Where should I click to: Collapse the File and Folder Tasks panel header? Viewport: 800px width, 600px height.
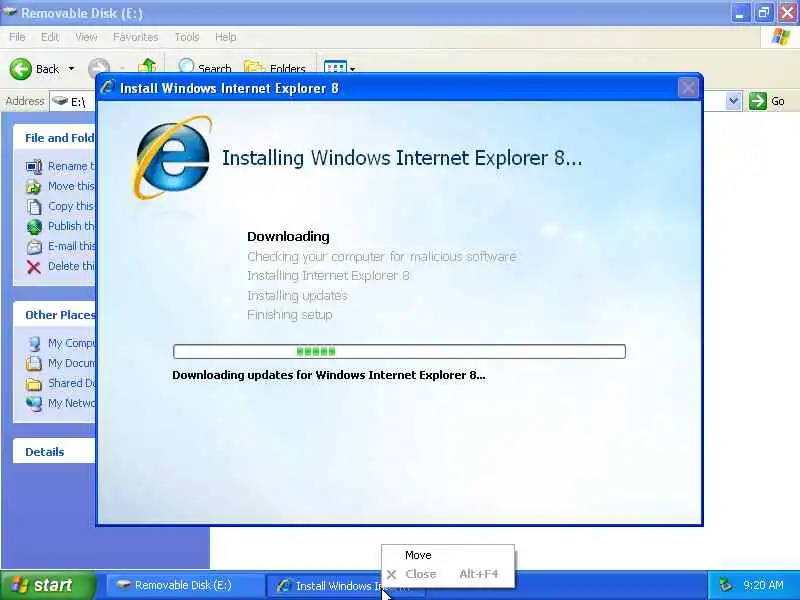(x=55, y=138)
